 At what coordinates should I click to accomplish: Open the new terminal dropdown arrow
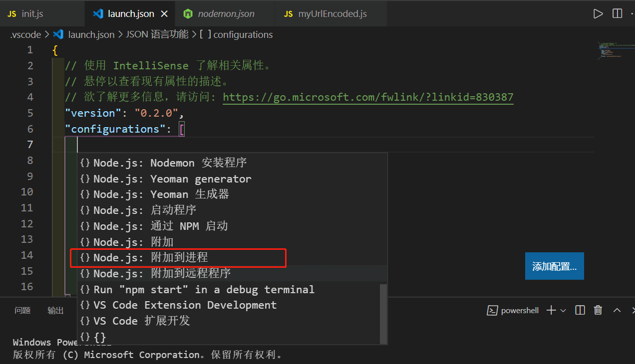tap(563, 311)
